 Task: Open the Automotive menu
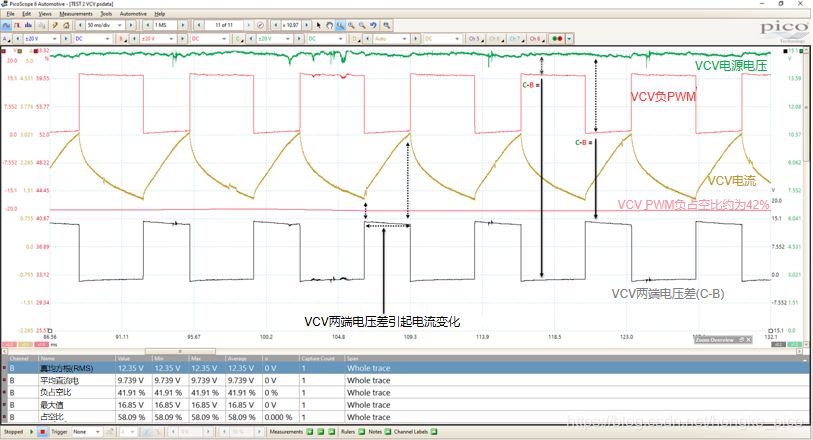click(133, 14)
